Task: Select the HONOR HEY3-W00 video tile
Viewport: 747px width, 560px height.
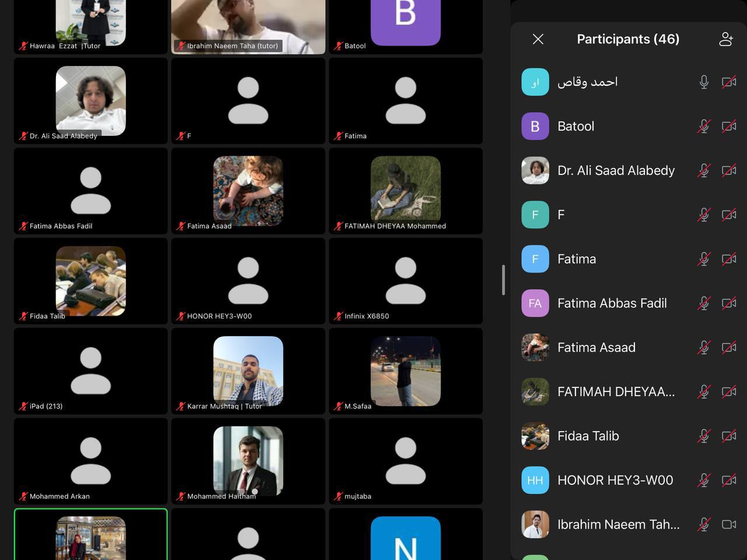Action: coord(248,281)
